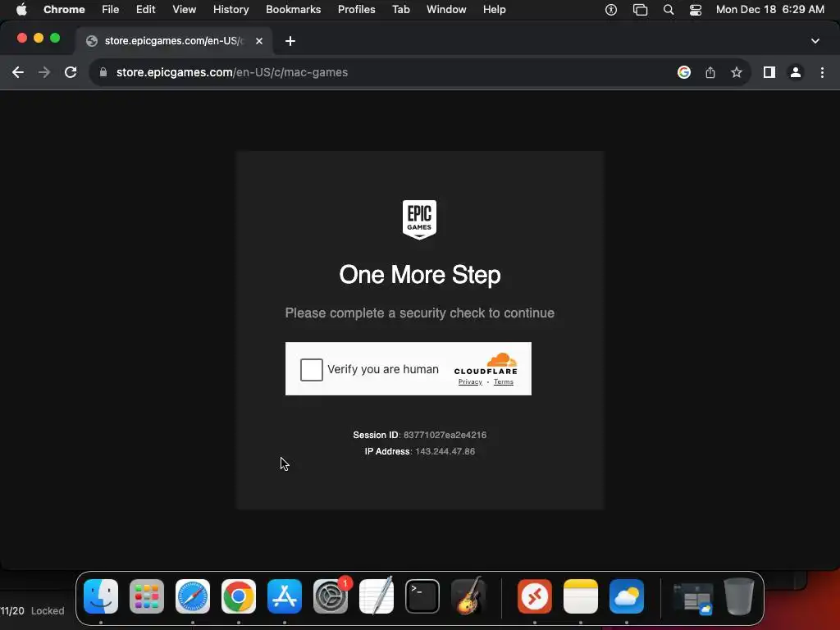The width and height of the screenshot is (840, 630).
Task: Open the Tab menu
Action: 400,9
